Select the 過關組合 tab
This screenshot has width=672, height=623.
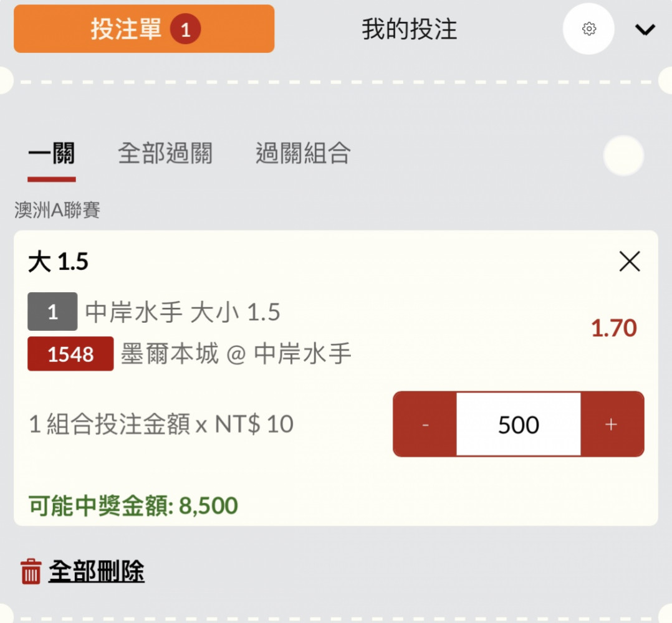click(x=303, y=153)
